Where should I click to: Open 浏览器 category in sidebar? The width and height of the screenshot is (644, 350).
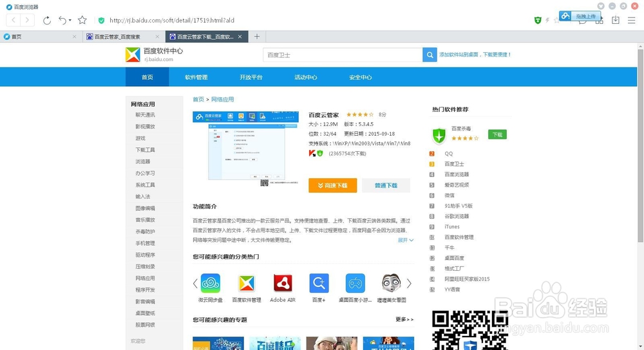click(x=142, y=161)
